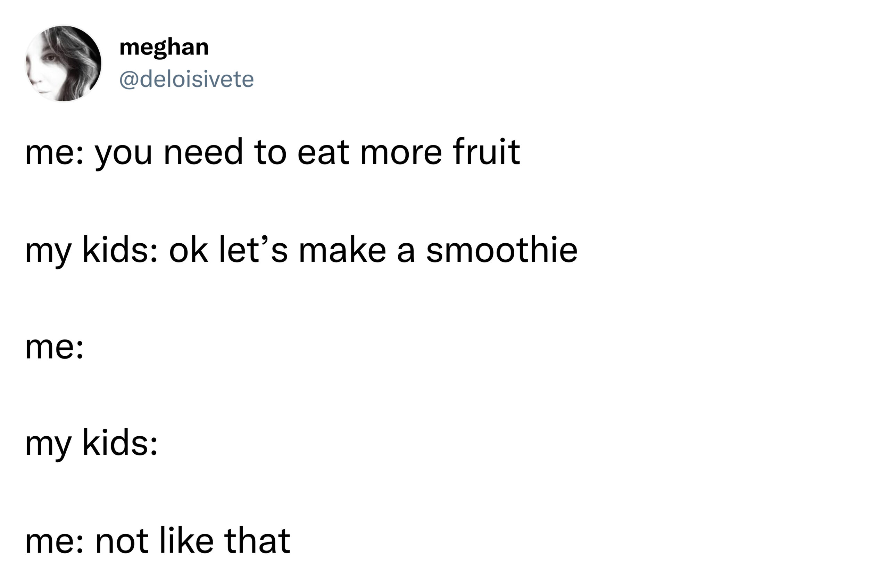The image size is (889, 588).
Task: Open meghan's profile picture
Action: 64,64
